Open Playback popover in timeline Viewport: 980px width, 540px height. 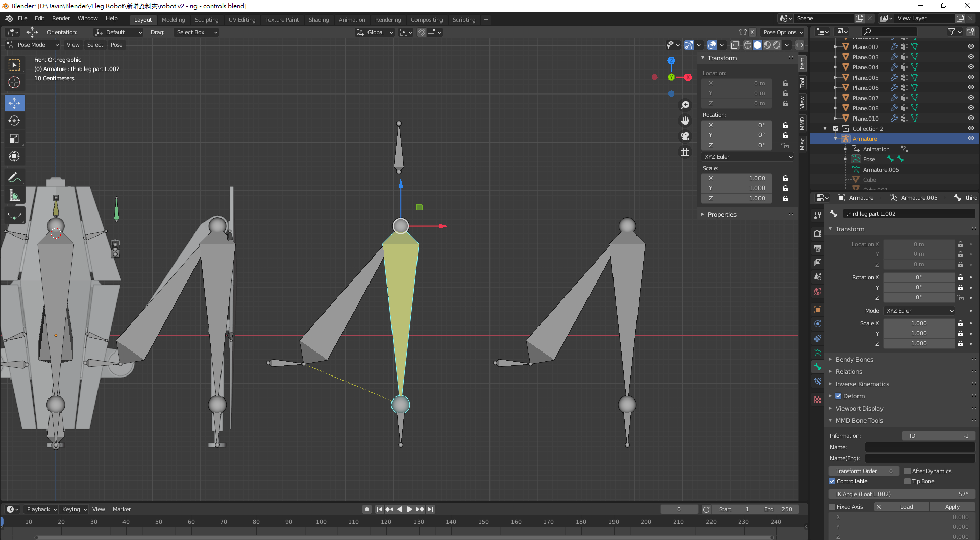click(x=41, y=509)
